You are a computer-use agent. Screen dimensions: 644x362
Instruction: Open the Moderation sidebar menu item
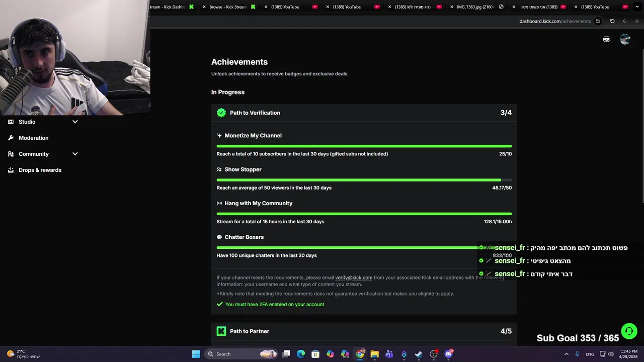click(x=34, y=138)
